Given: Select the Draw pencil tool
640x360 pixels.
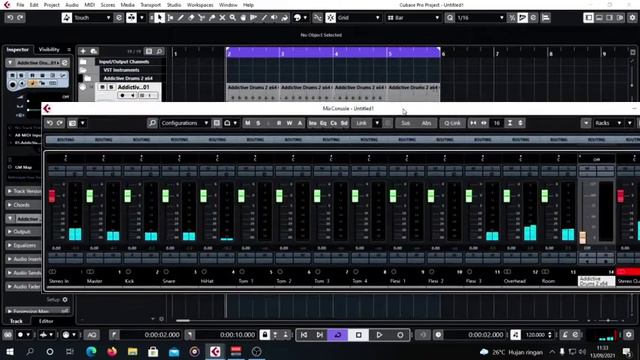Looking at the screenshot, I should pyautogui.click(x=181, y=18).
